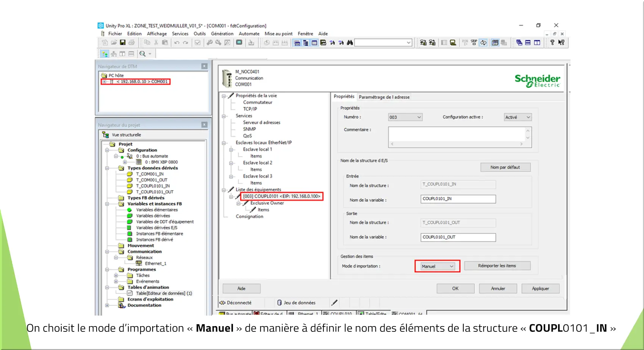Collapse the Esclave local 1 node

point(231,150)
